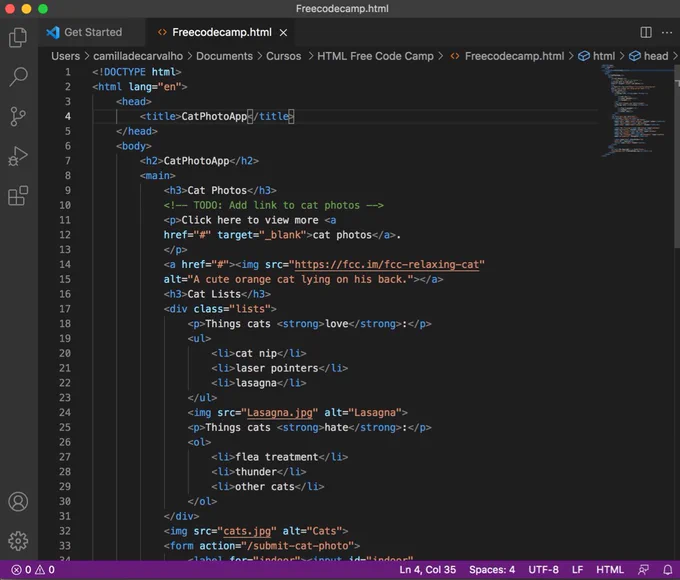Open the Extensions view icon
The width and height of the screenshot is (680, 580).
tap(18, 196)
